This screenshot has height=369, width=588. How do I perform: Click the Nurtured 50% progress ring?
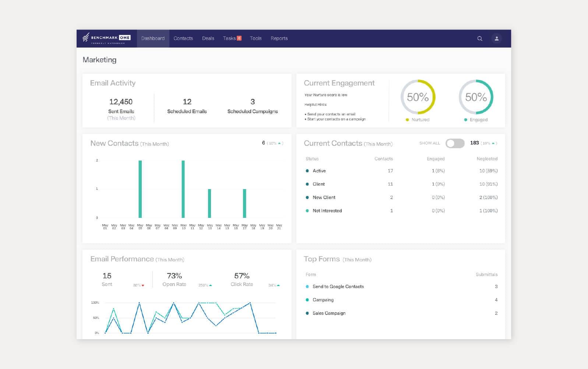[418, 97]
